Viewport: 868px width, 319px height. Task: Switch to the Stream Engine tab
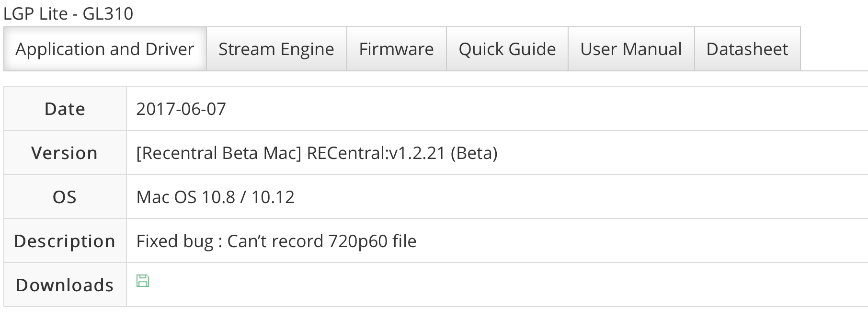tap(276, 49)
